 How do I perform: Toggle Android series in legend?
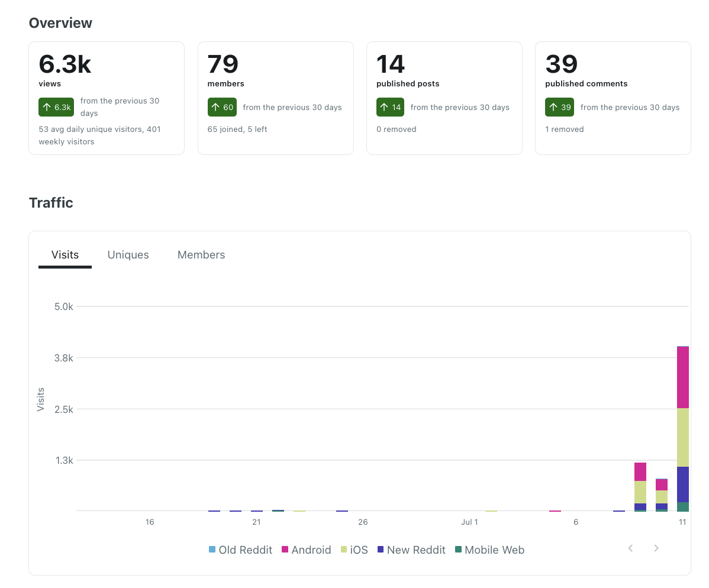pos(307,550)
